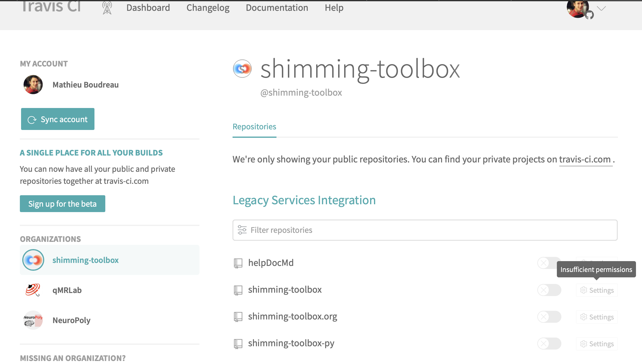The image size is (642, 364).
Task: Open the Dashboard menu item
Action: point(148,8)
